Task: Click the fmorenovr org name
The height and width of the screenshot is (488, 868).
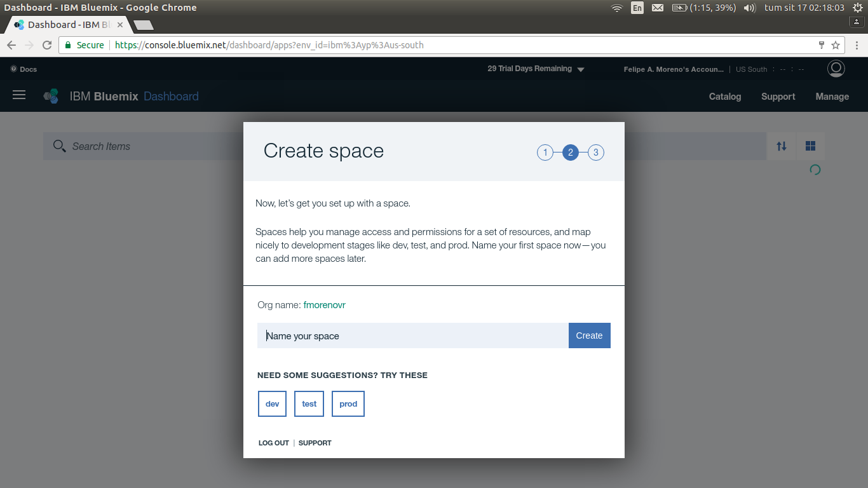Action: tap(324, 305)
